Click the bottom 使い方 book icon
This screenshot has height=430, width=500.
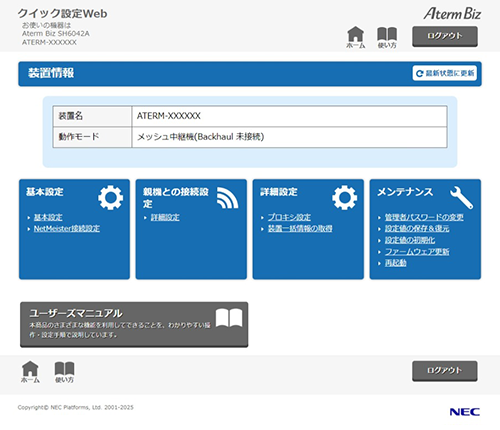pyautogui.click(x=64, y=372)
